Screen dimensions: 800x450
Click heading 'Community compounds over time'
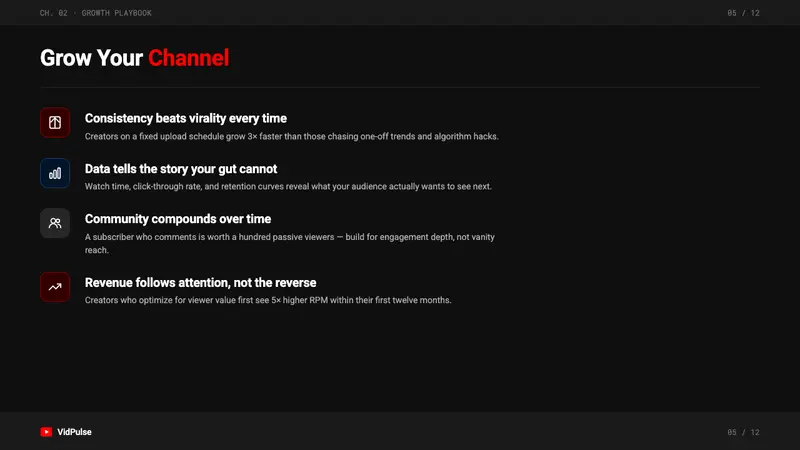coord(178,219)
